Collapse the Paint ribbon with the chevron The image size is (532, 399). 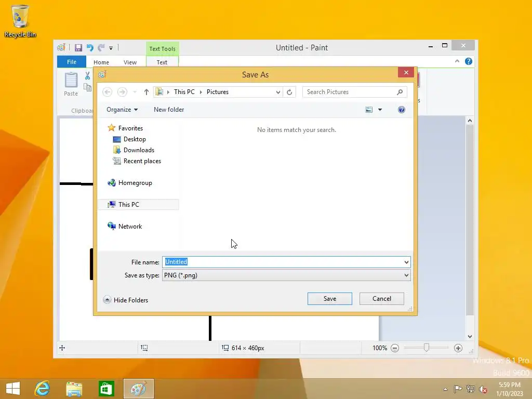(457, 61)
